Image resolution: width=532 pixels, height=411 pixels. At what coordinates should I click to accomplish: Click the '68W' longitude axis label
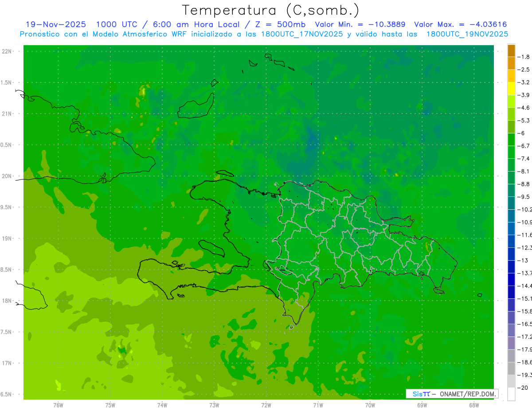pos(474,405)
